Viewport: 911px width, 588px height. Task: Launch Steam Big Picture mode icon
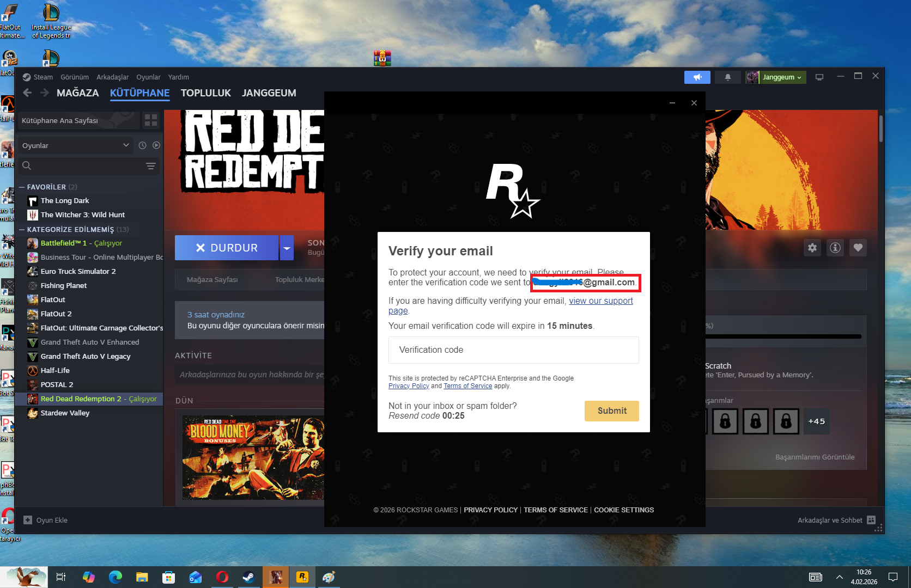(819, 77)
